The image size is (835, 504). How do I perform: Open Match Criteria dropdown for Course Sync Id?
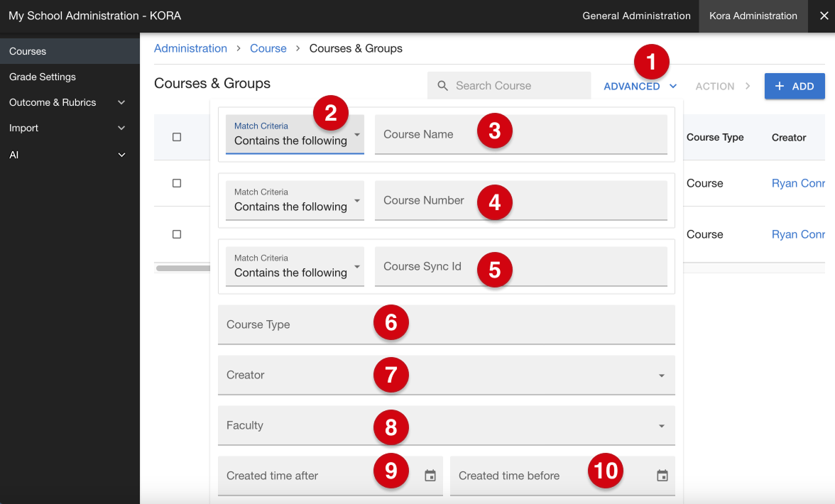point(295,266)
